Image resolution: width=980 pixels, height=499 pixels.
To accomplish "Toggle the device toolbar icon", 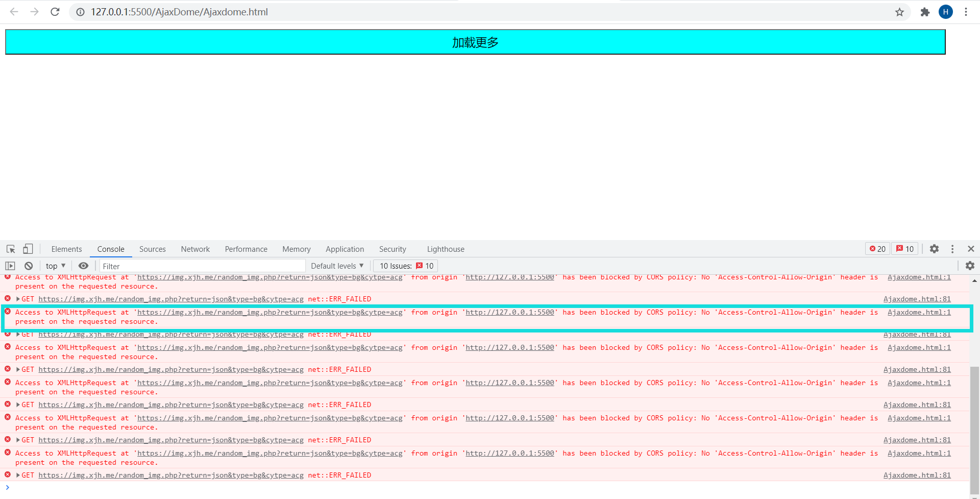I will (x=28, y=249).
